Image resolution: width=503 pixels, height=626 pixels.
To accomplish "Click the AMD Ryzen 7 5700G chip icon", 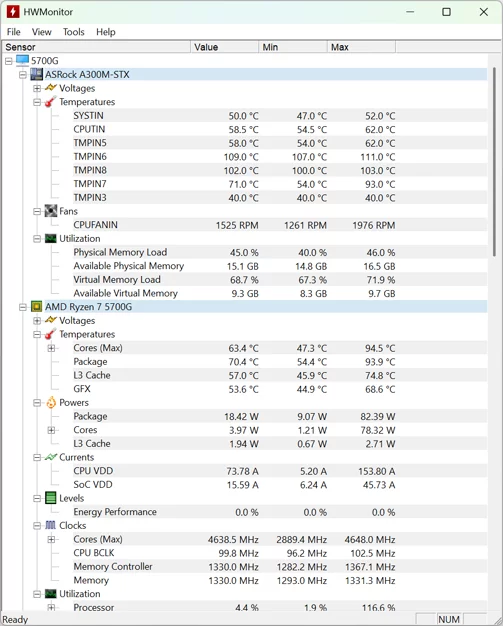I will 36,307.
